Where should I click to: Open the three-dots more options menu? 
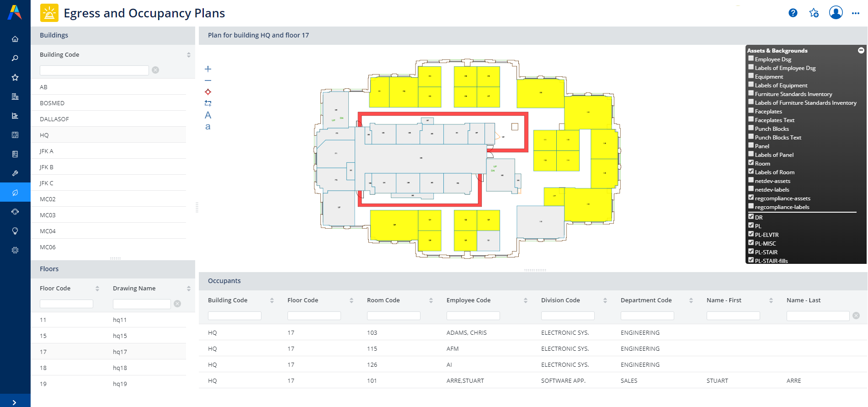(856, 14)
